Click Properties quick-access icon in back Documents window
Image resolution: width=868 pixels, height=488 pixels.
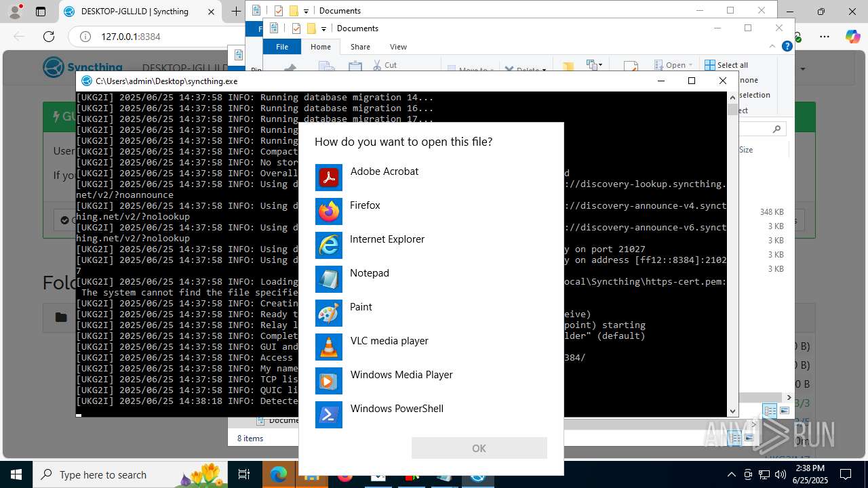279,10
